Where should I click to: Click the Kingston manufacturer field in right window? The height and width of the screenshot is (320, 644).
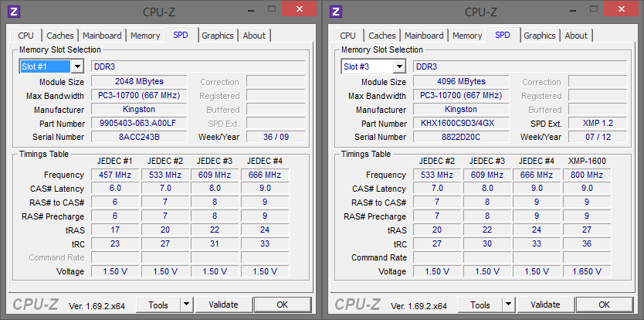pyautogui.click(x=461, y=109)
